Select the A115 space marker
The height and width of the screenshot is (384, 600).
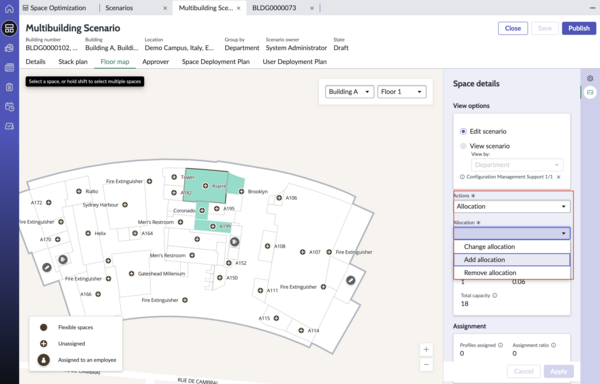point(276,318)
